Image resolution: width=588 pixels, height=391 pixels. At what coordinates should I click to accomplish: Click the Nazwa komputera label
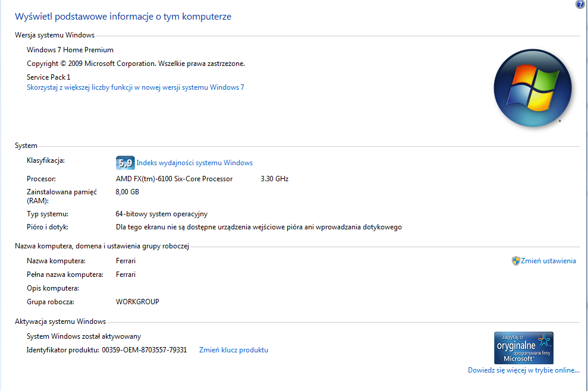coord(56,261)
